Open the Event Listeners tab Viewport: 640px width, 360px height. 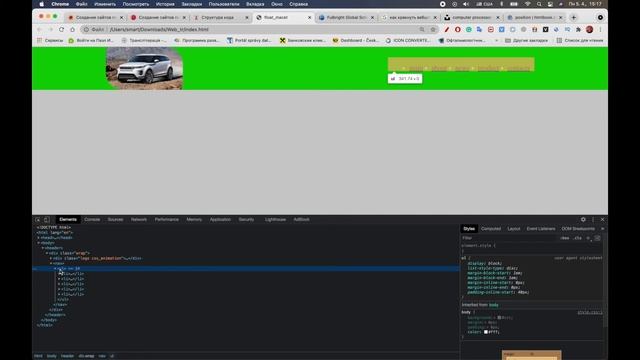pos(541,229)
